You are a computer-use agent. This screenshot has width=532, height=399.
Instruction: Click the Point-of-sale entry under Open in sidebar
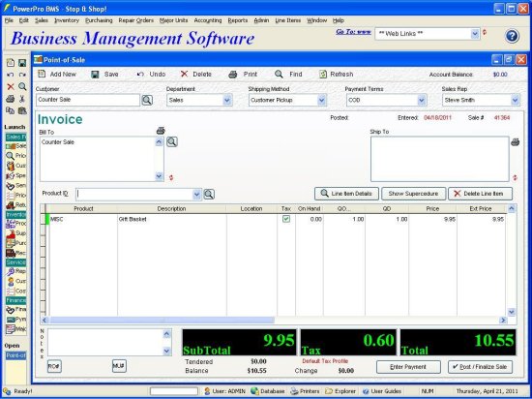coord(15,355)
